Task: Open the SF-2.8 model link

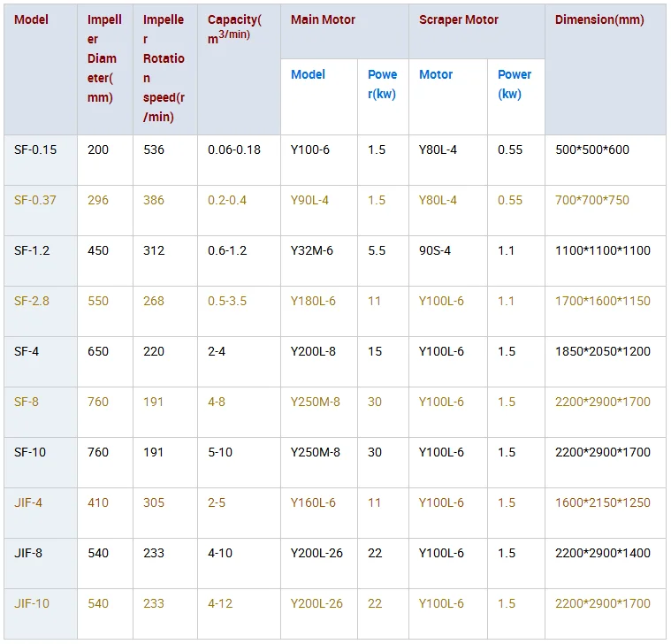Action: pyautogui.click(x=32, y=301)
